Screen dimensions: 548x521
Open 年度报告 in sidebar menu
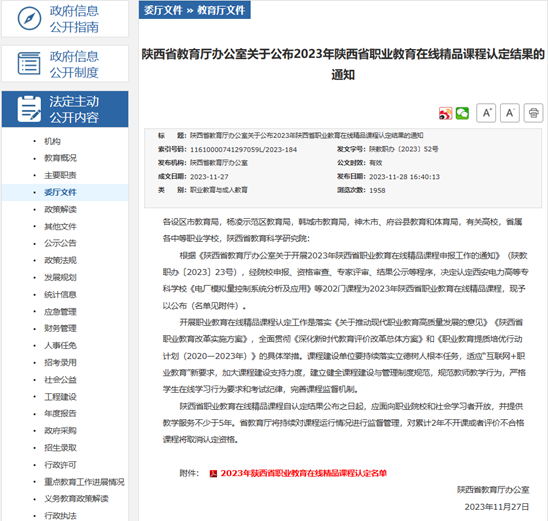click(x=60, y=414)
